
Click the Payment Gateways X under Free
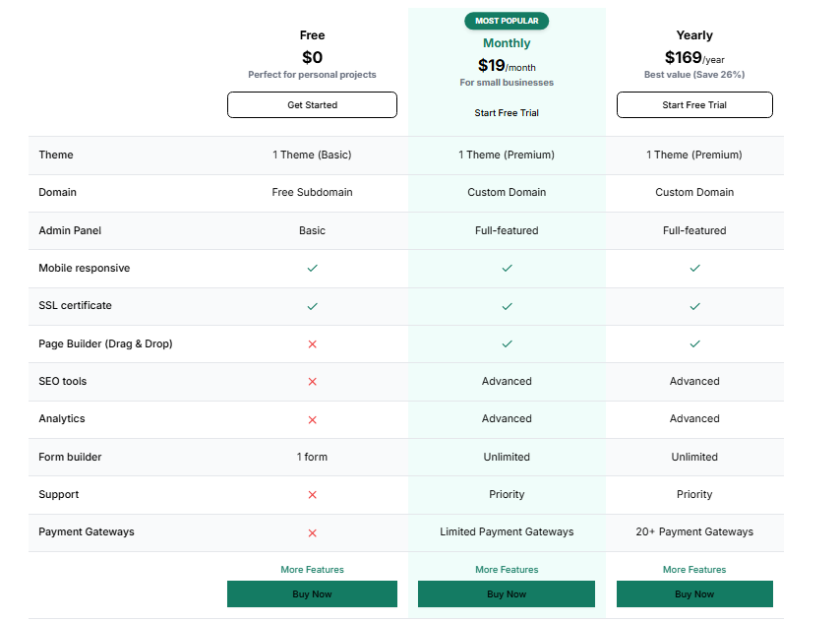(312, 532)
